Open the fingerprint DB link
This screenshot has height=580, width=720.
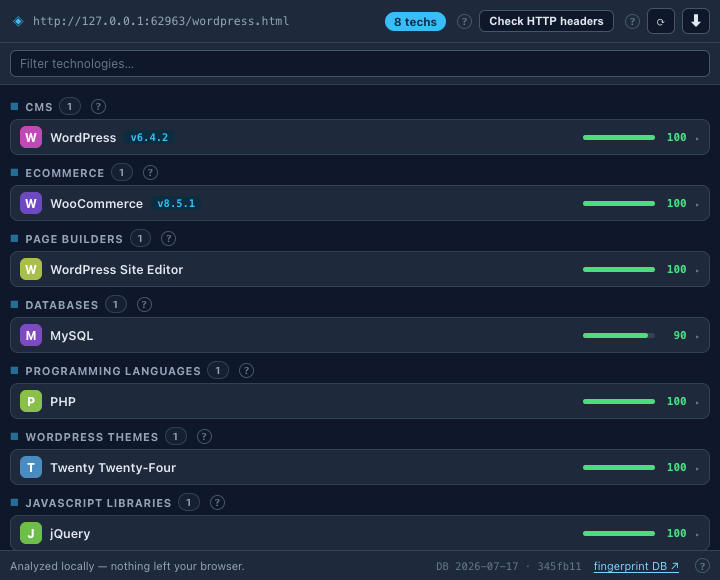(x=636, y=566)
